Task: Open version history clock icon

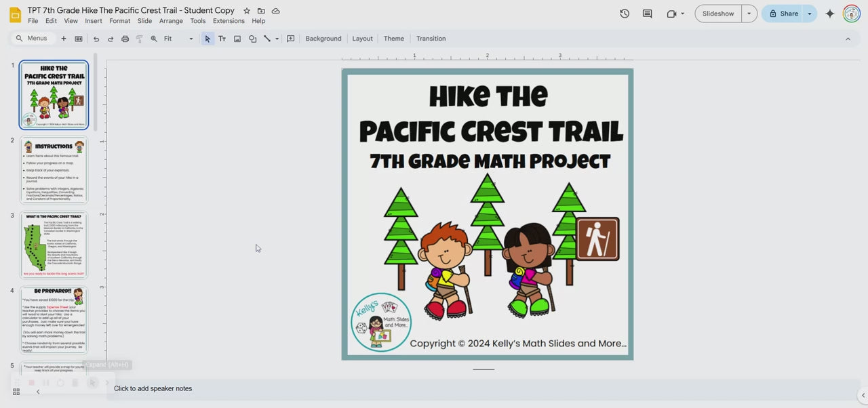Action: [x=625, y=14]
